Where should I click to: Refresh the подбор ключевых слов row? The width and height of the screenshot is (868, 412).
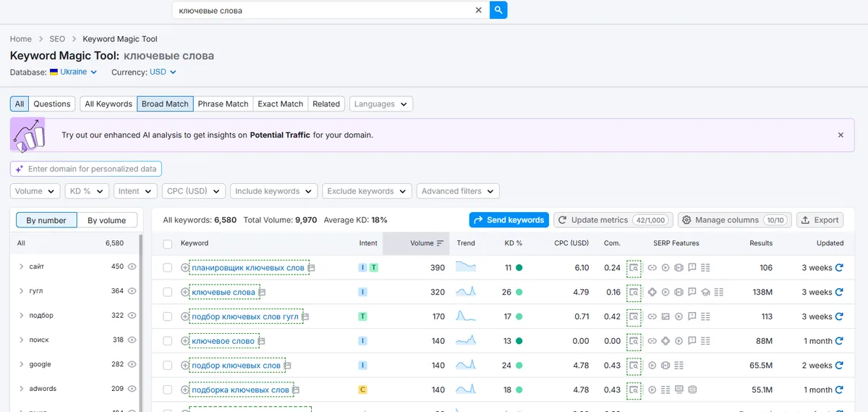839,366
